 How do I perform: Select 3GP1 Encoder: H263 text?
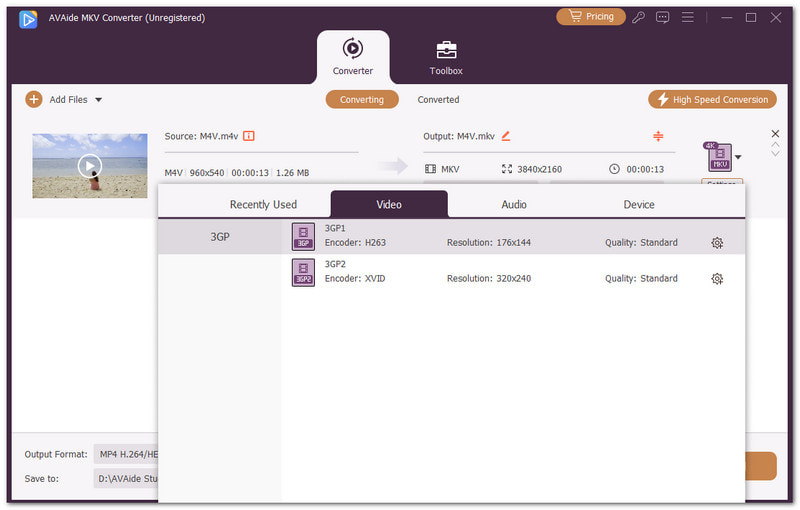(x=355, y=243)
